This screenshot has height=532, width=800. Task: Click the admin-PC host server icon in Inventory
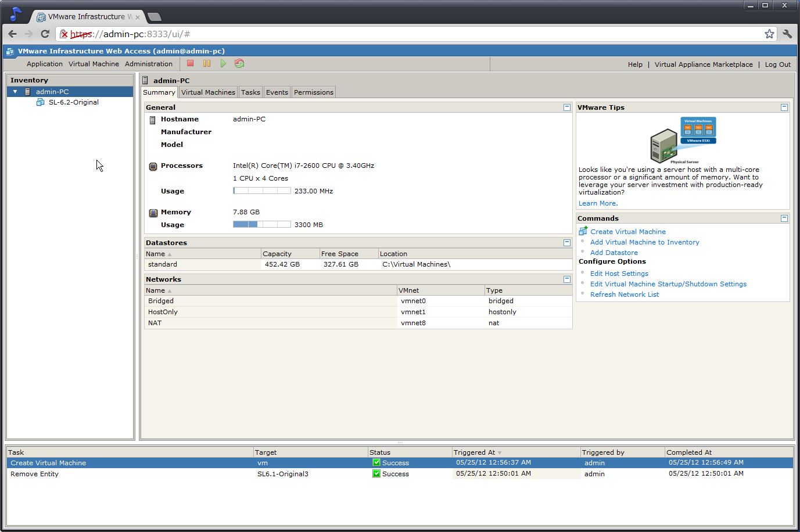[27, 92]
